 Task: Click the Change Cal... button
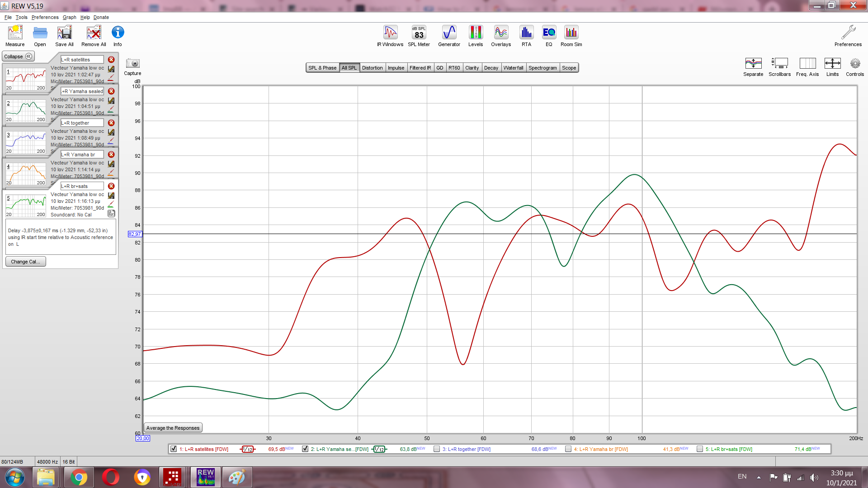(25, 262)
